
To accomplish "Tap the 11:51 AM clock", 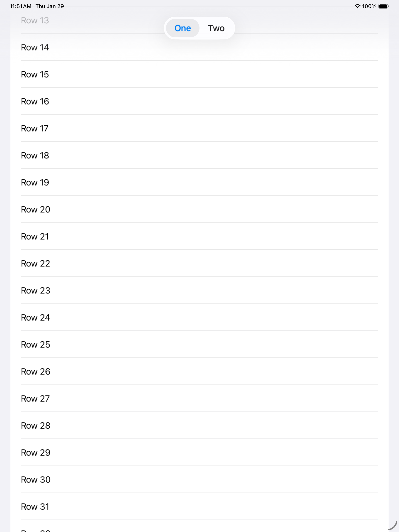I will tap(20, 6).
